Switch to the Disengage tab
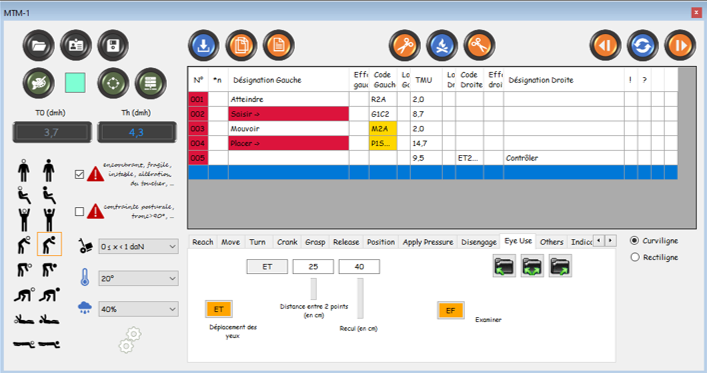This screenshot has width=707, height=373. tap(479, 242)
